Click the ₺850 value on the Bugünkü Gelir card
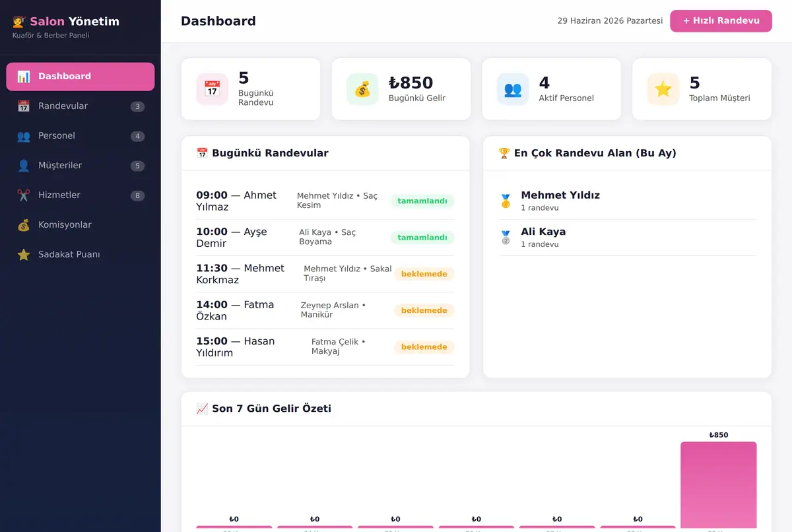 coord(411,83)
